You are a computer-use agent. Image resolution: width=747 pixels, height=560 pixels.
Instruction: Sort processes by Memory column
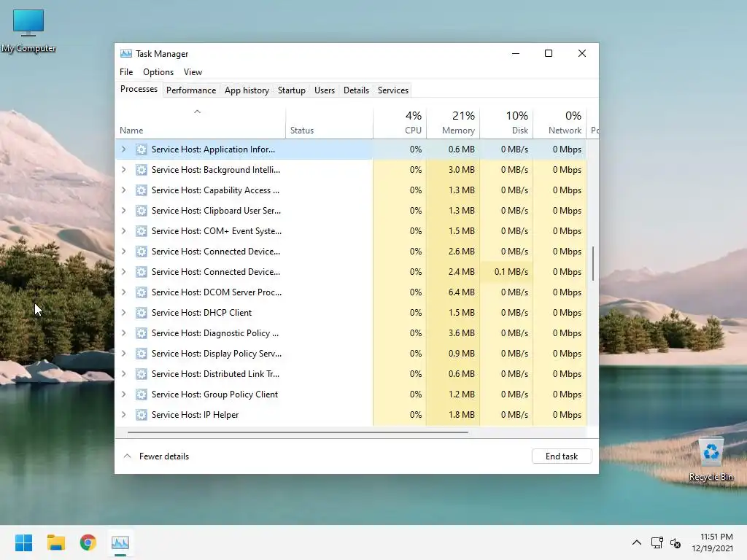453,122
